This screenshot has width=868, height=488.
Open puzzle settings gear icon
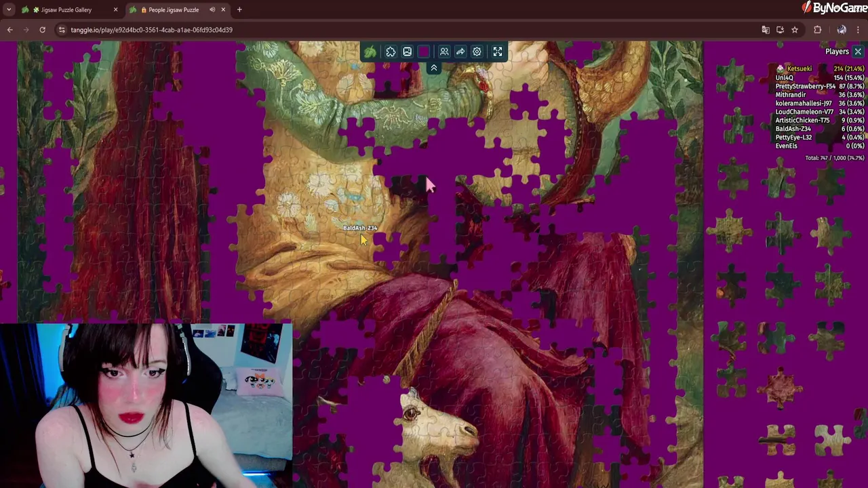click(477, 52)
